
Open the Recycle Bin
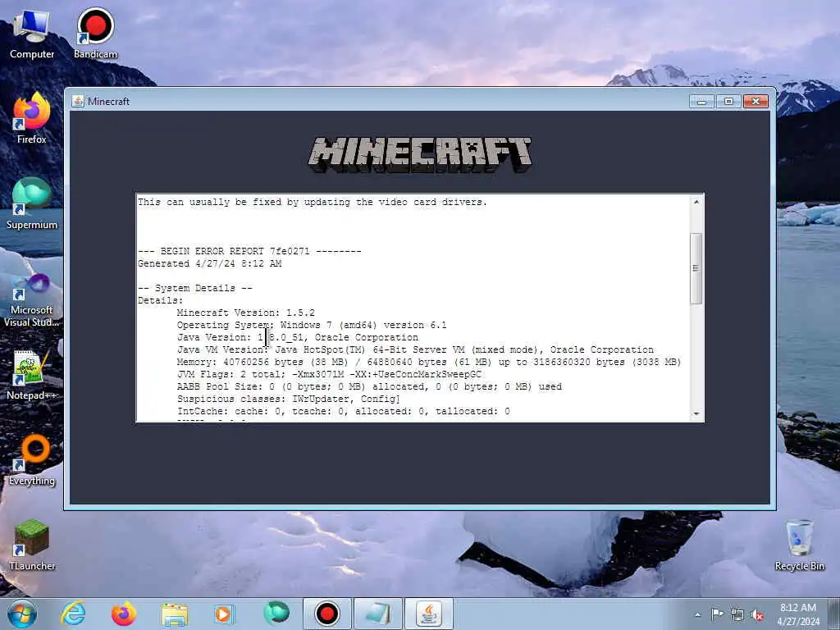point(799,546)
